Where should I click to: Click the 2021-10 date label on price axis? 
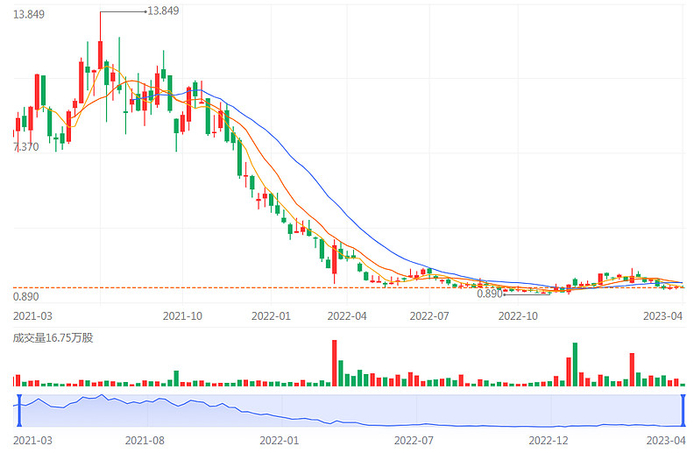(183, 316)
